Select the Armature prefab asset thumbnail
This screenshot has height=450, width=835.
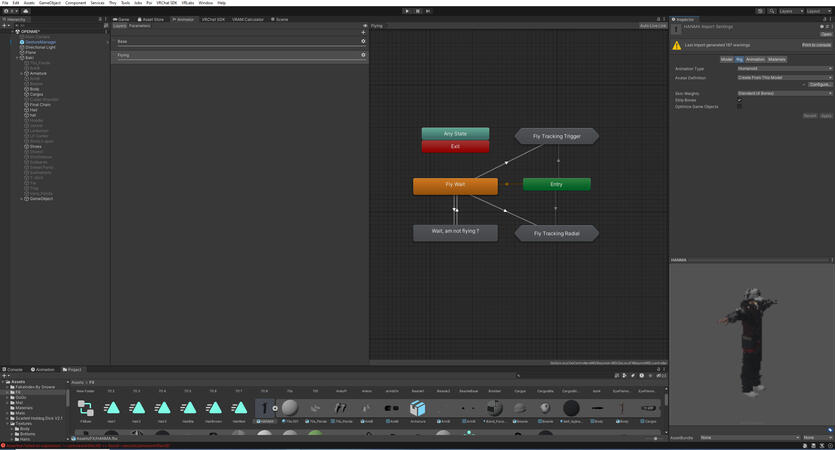tap(417, 408)
